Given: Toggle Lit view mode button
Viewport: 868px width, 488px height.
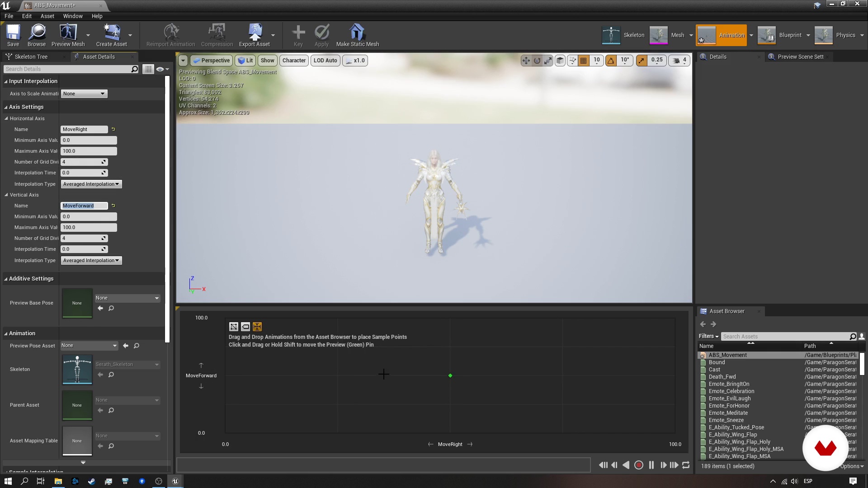Looking at the screenshot, I should click(x=245, y=61).
